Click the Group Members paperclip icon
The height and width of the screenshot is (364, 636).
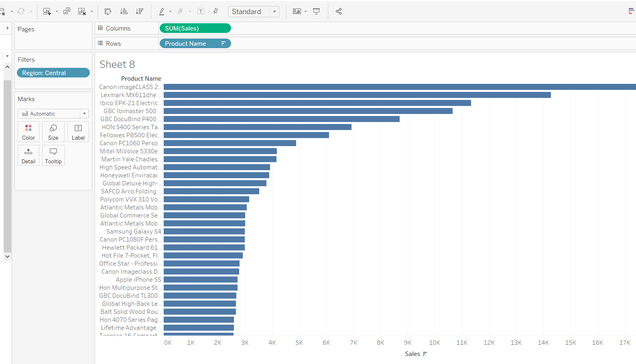point(180,11)
